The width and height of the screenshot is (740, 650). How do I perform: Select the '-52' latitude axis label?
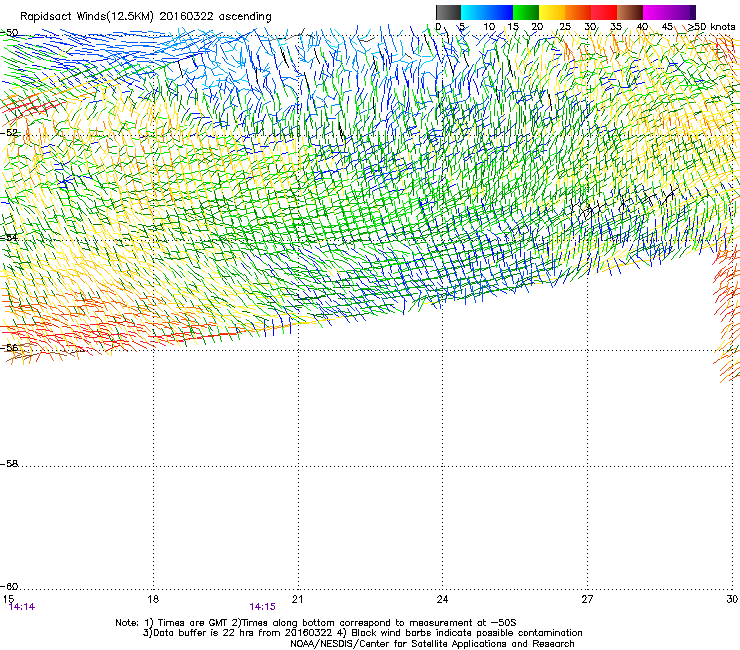tap(9, 133)
